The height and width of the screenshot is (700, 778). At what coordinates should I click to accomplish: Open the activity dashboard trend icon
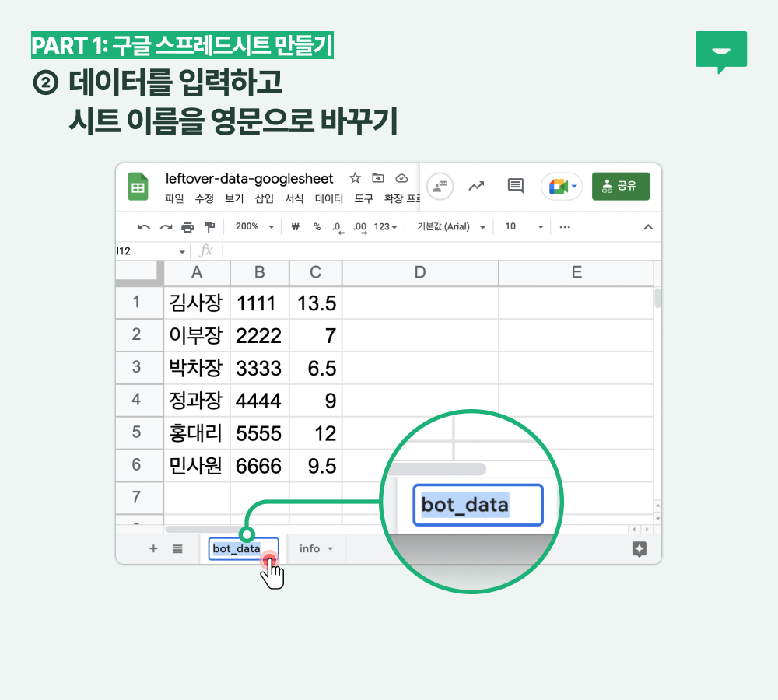pyautogui.click(x=476, y=186)
